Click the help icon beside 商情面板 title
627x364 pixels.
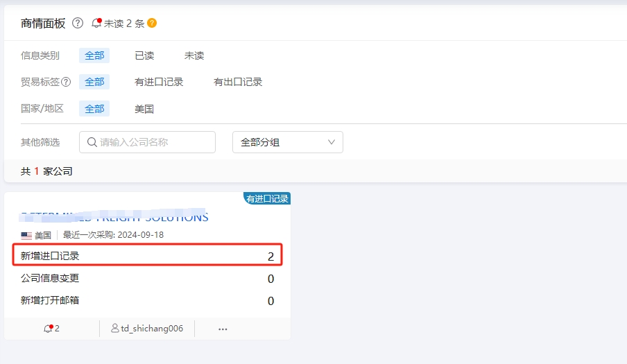[x=78, y=23]
